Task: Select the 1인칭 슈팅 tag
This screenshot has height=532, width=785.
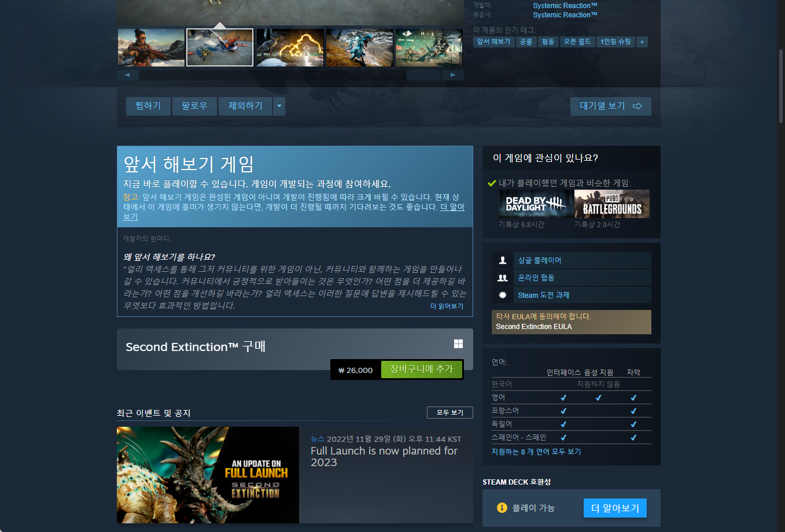Action: pyautogui.click(x=616, y=42)
